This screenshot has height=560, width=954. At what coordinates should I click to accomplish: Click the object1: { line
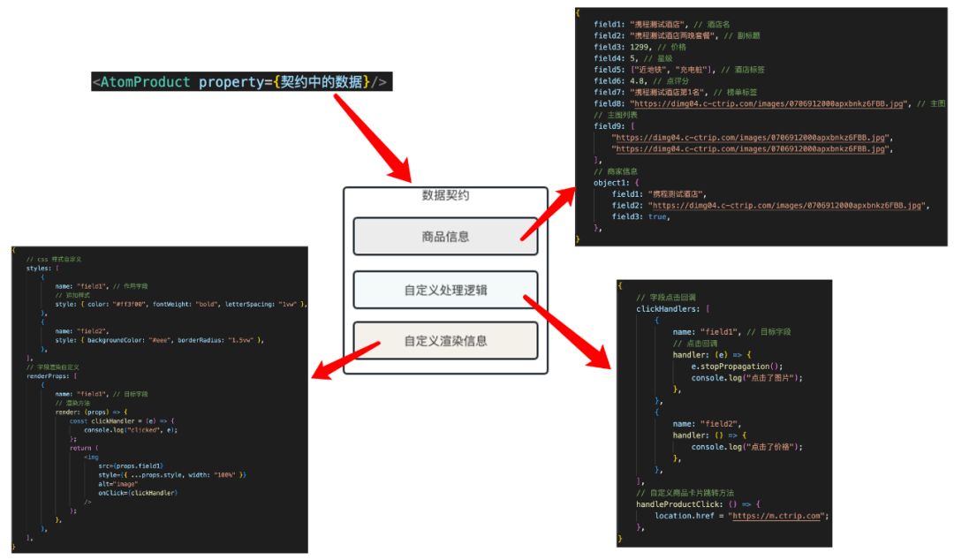pos(617,183)
